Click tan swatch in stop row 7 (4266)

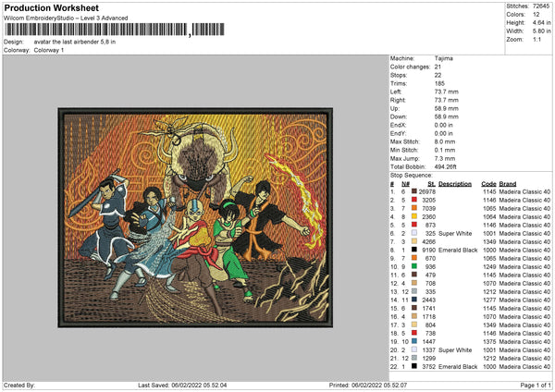[x=413, y=241]
